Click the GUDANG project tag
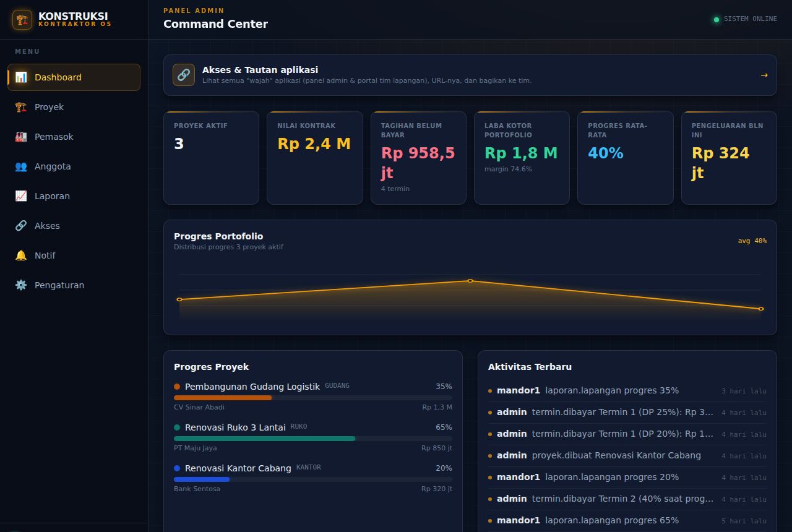 [x=337, y=385]
